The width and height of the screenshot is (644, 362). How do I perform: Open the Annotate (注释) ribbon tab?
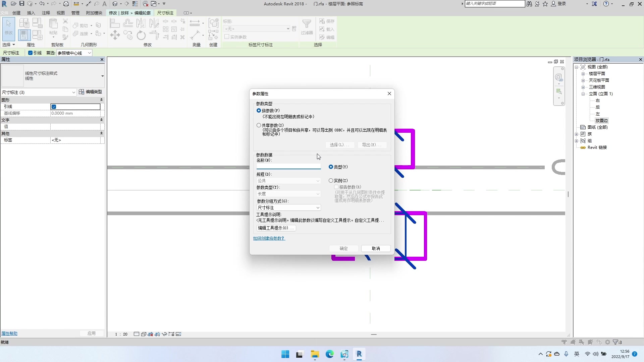46,13
